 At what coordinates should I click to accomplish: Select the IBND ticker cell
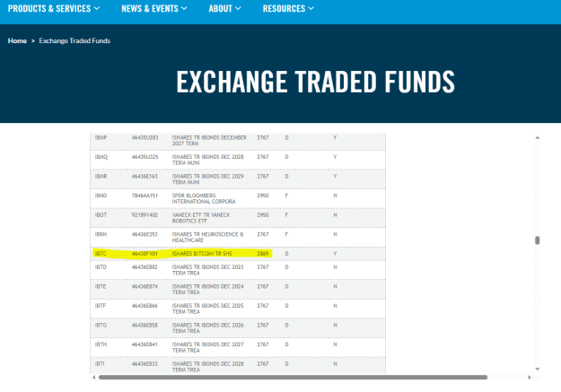pos(101,196)
